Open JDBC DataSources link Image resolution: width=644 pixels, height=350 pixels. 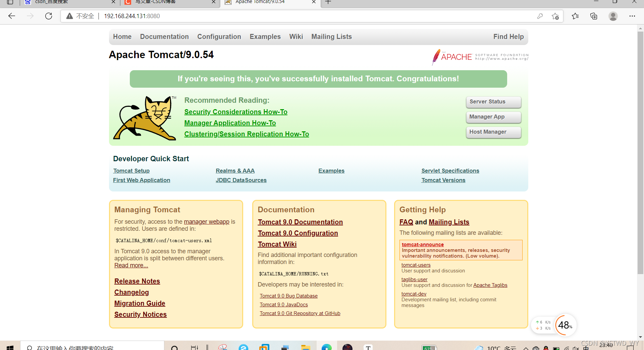pos(241,180)
